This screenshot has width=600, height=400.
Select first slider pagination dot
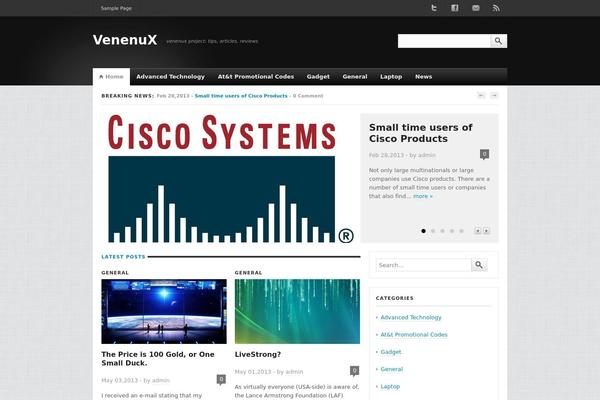point(423,231)
